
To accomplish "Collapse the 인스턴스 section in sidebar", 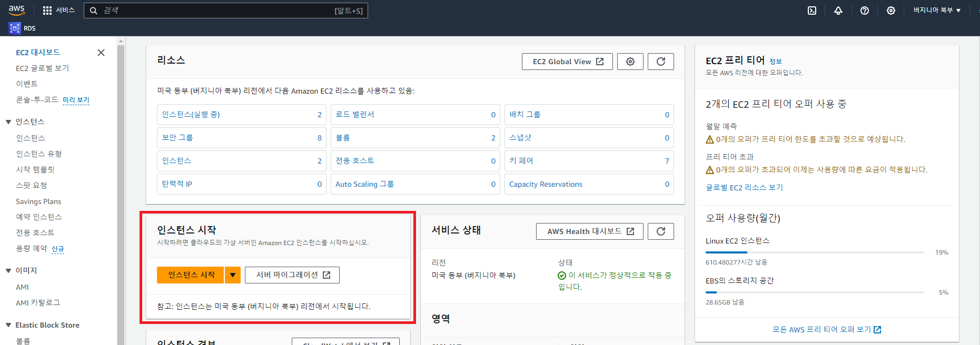I will [8, 122].
